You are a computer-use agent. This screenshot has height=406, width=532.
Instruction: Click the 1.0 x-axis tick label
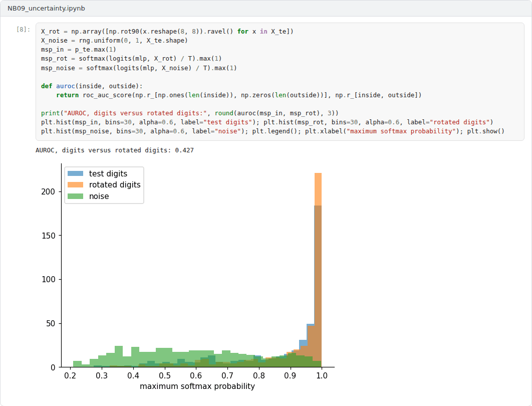click(322, 376)
